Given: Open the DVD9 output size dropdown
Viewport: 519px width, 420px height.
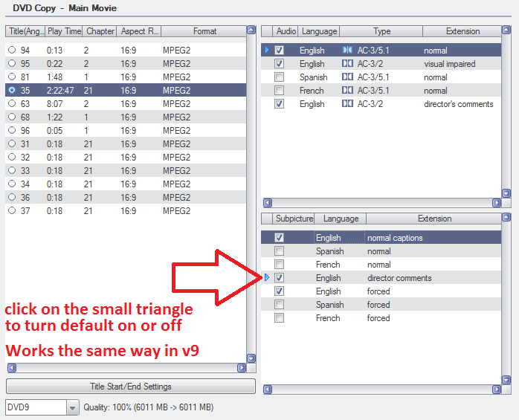Looking at the screenshot, I should click(72, 407).
